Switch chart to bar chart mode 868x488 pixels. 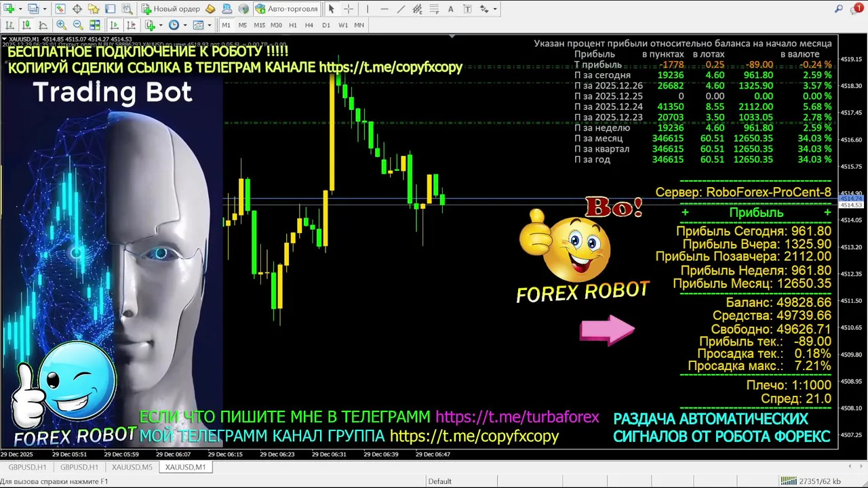9,25
